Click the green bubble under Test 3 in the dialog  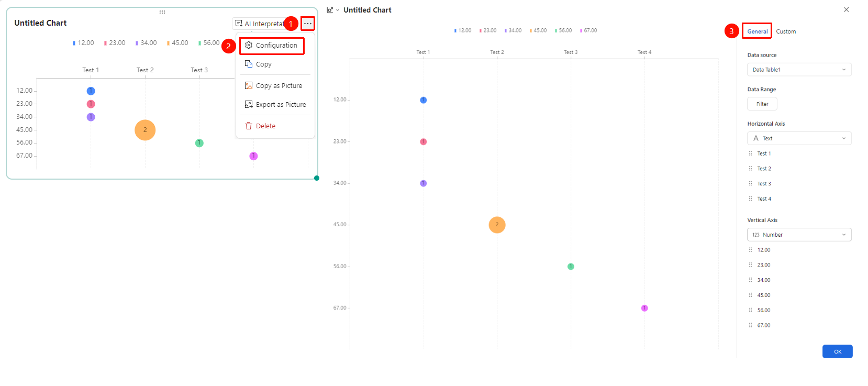[571, 267]
